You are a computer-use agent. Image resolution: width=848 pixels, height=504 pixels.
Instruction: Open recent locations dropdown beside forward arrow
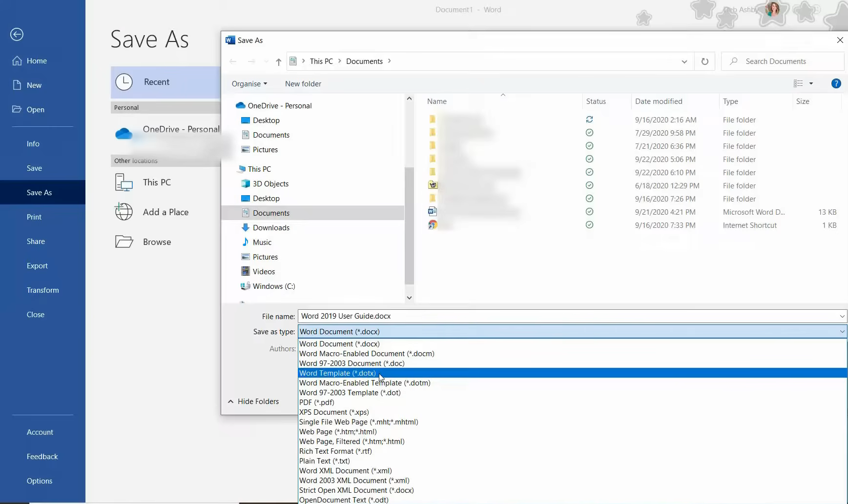[x=266, y=61]
